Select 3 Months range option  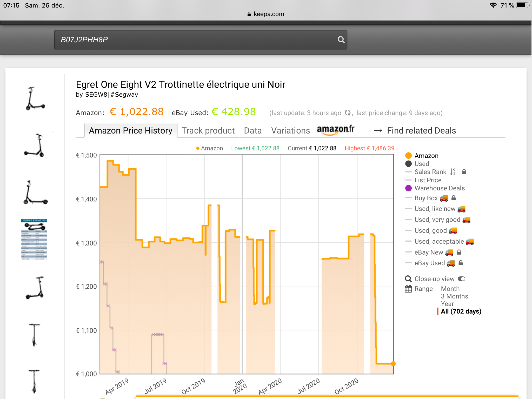point(454,296)
